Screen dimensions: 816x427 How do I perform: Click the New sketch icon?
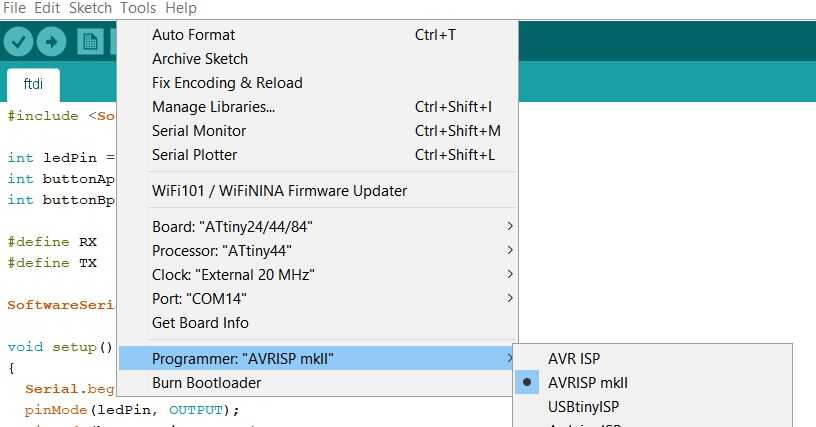pos(91,41)
